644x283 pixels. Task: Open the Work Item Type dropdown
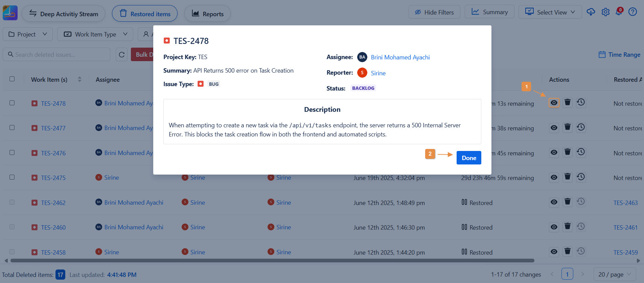coord(95,34)
